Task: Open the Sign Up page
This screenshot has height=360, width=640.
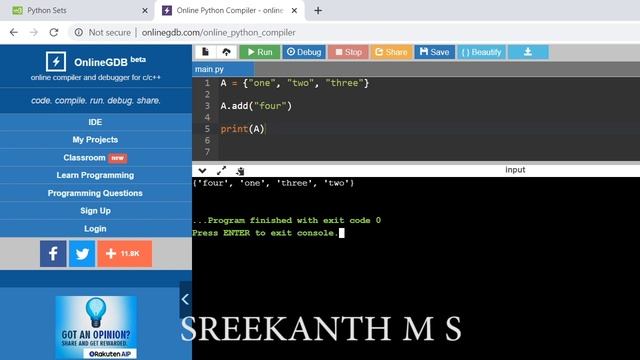Action: point(96,211)
